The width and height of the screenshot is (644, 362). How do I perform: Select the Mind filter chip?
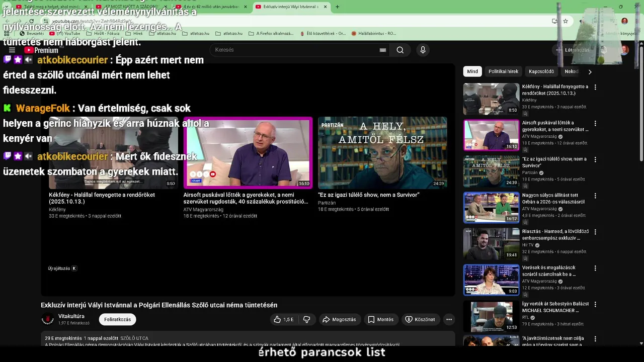click(x=472, y=71)
